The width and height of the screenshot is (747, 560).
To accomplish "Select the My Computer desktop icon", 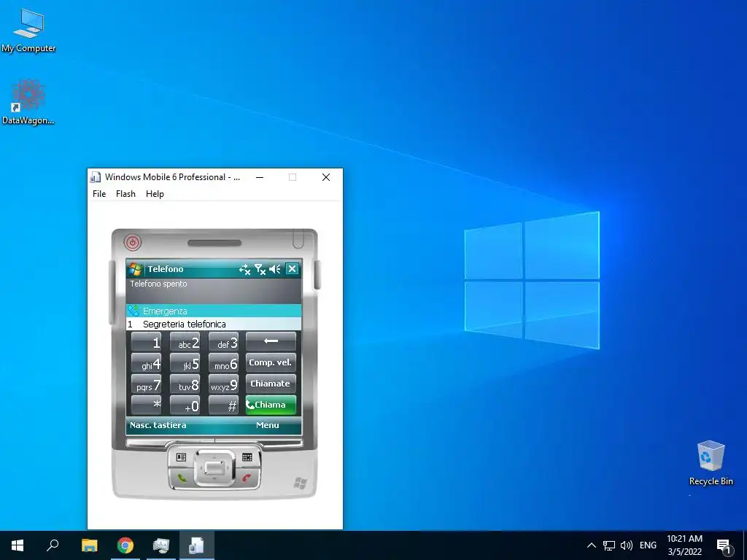I will (28, 31).
